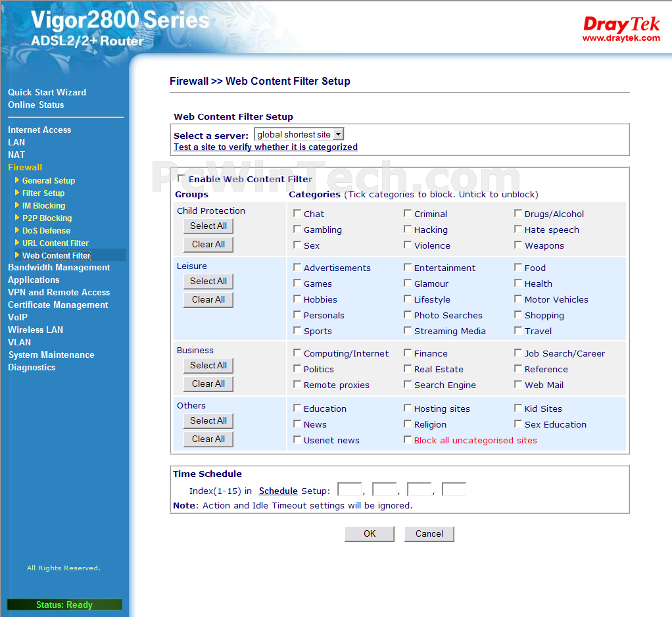672x617 pixels.
Task: Clear All in Others group
Action: (x=208, y=439)
